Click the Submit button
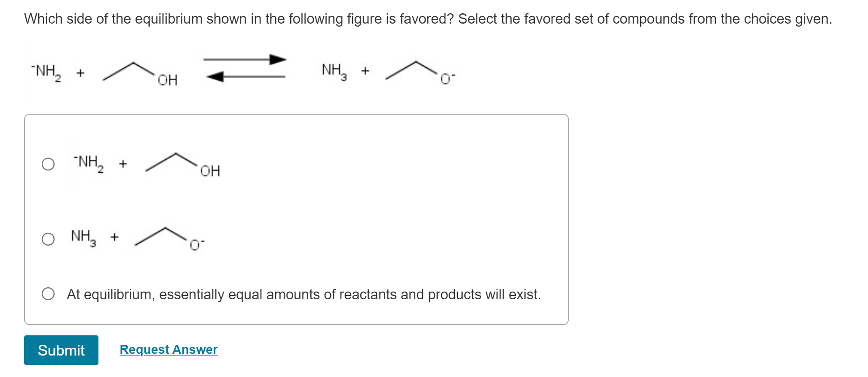 [x=61, y=351]
